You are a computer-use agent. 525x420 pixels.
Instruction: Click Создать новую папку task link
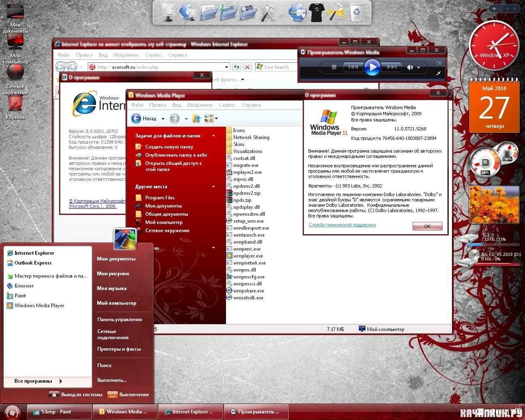(169, 147)
